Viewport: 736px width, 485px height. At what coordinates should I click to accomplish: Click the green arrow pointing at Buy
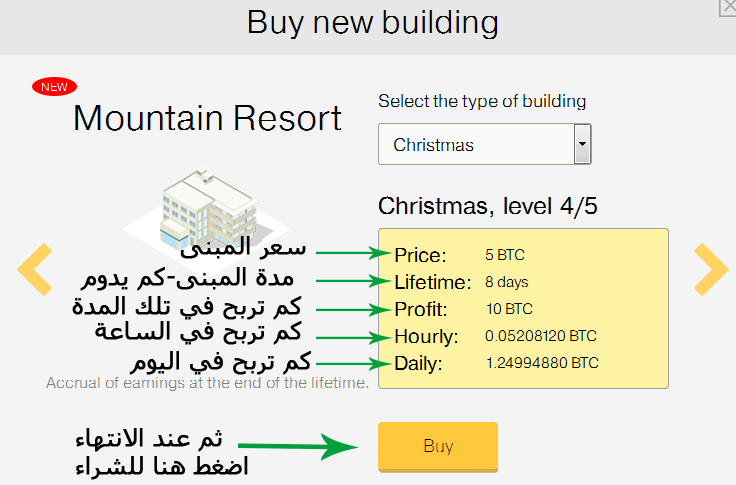pos(298,446)
